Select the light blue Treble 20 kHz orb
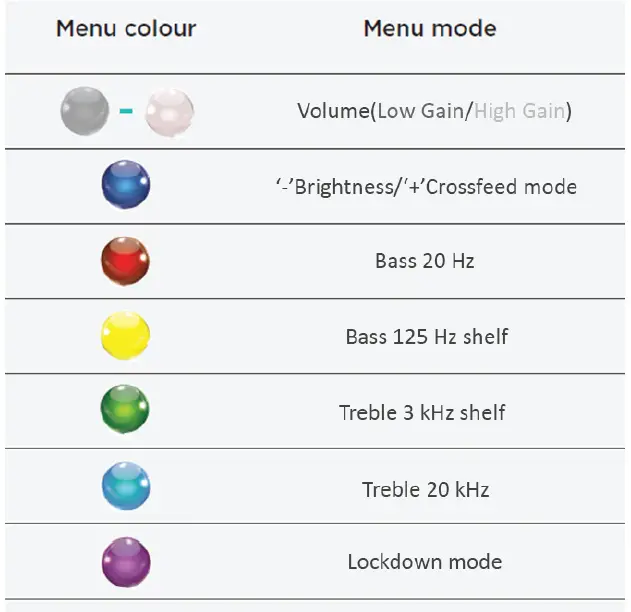Screen dimensions: 631x612 point(126,487)
